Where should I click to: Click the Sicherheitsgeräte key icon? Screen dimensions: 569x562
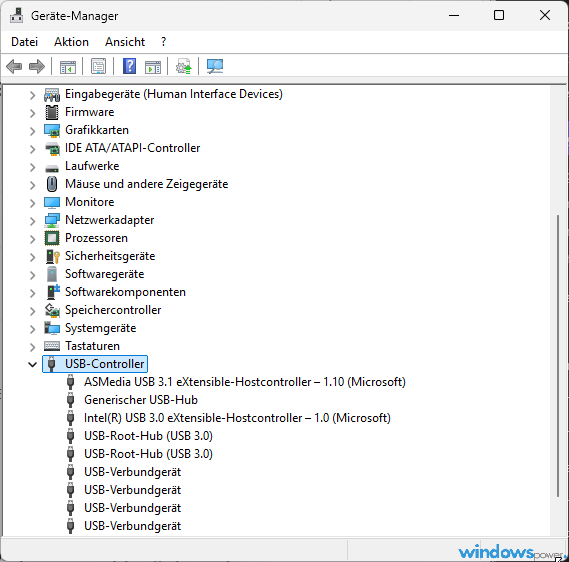pyautogui.click(x=53, y=257)
